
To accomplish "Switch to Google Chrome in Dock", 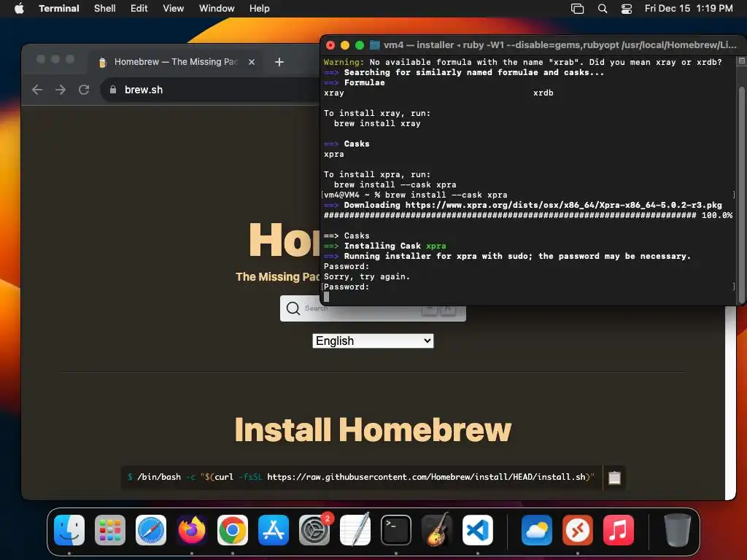I will click(x=233, y=530).
